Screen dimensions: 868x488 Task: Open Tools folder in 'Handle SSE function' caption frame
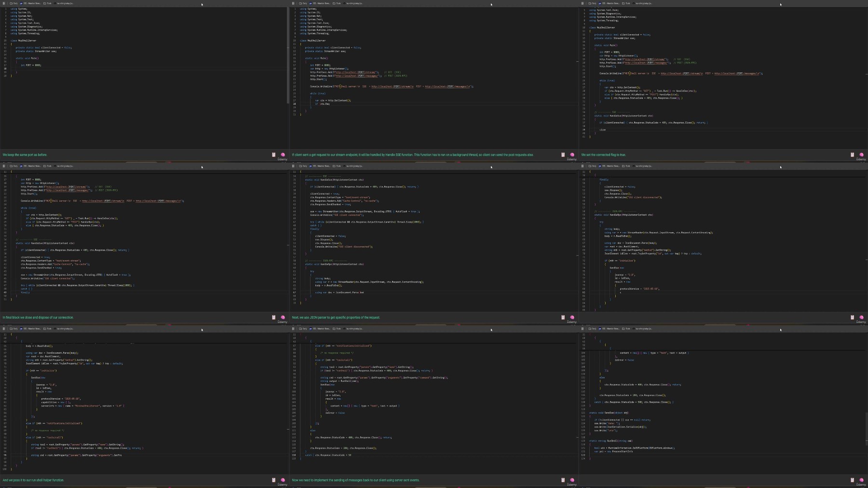(x=337, y=3)
